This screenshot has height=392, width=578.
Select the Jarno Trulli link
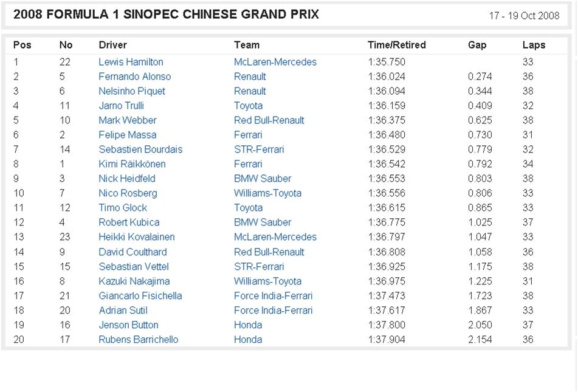(x=121, y=106)
